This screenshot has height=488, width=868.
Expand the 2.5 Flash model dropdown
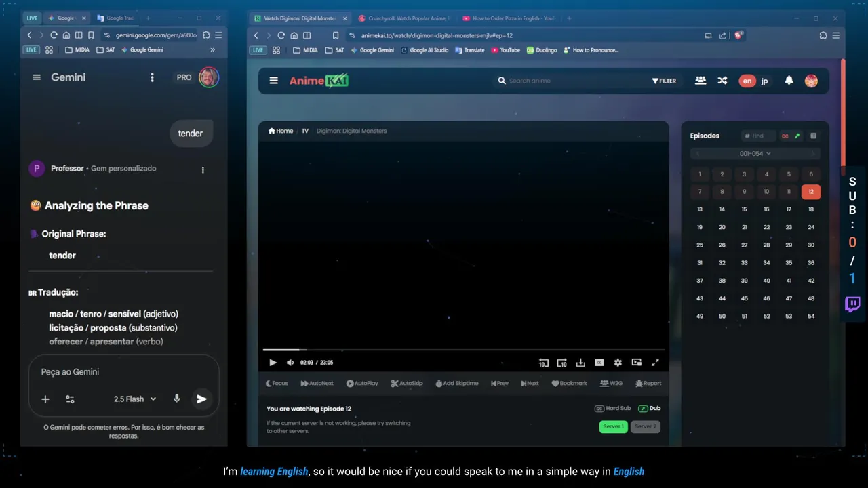click(135, 399)
